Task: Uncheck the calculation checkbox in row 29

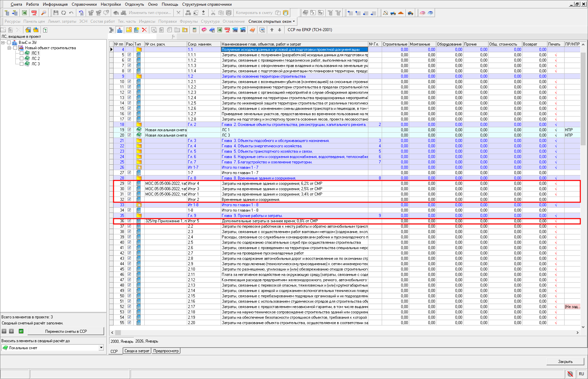Action: 129,183
